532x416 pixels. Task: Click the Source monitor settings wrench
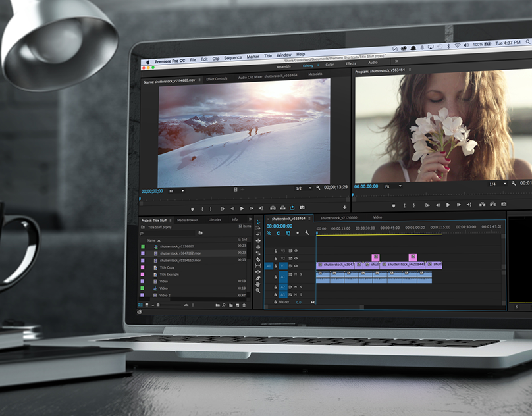coord(318,188)
